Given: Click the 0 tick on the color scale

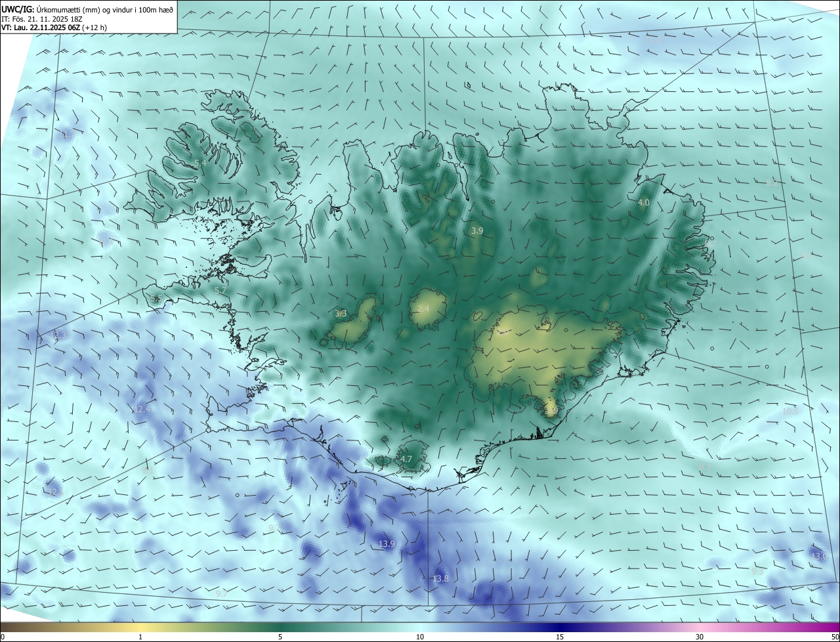Looking at the screenshot, I should tap(3, 637).
